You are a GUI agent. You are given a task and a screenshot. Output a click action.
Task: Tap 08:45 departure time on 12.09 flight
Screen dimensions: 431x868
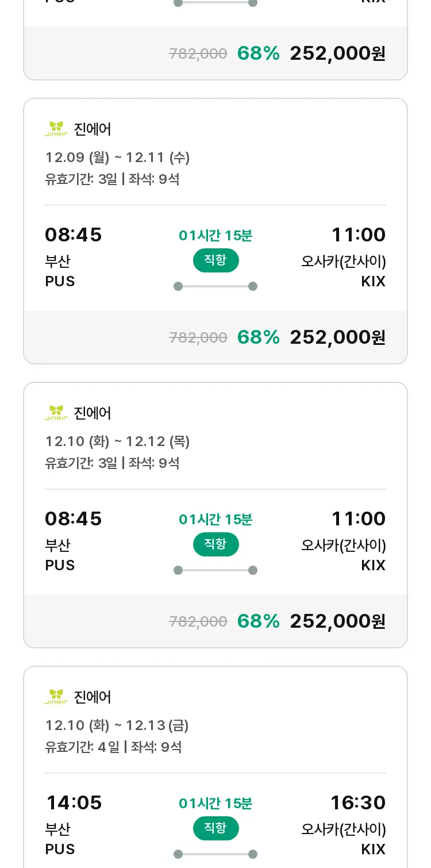(74, 235)
